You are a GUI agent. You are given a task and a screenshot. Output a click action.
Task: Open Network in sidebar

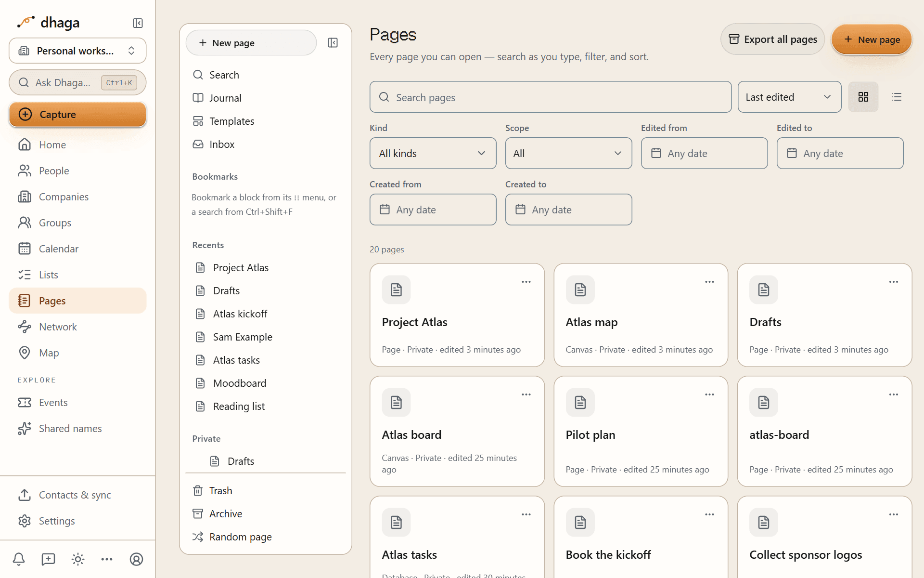77,327
